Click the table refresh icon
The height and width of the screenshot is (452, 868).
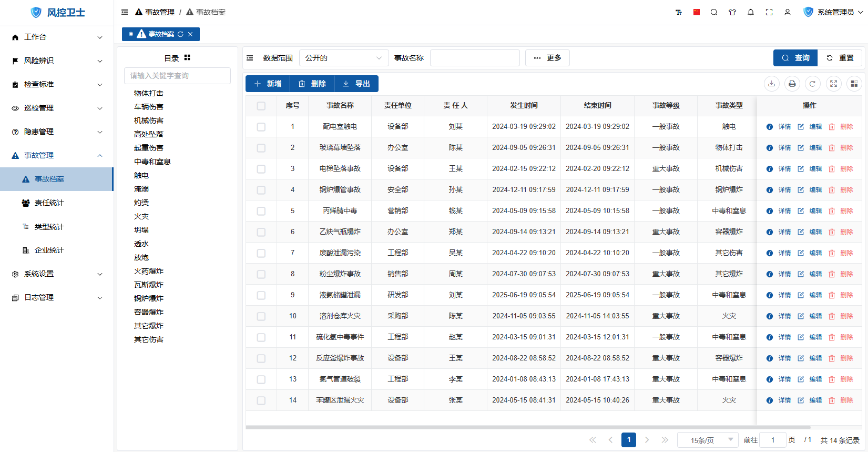click(812, 84)
